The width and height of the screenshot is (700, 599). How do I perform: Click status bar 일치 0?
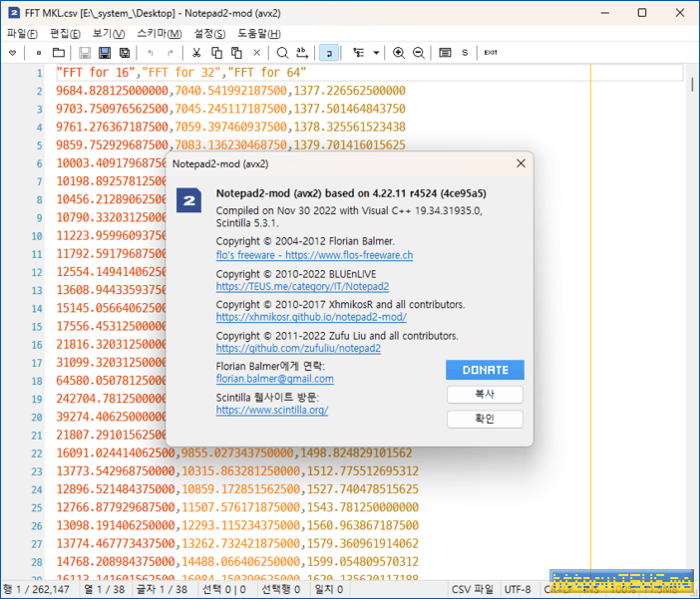tap(329, 590)
